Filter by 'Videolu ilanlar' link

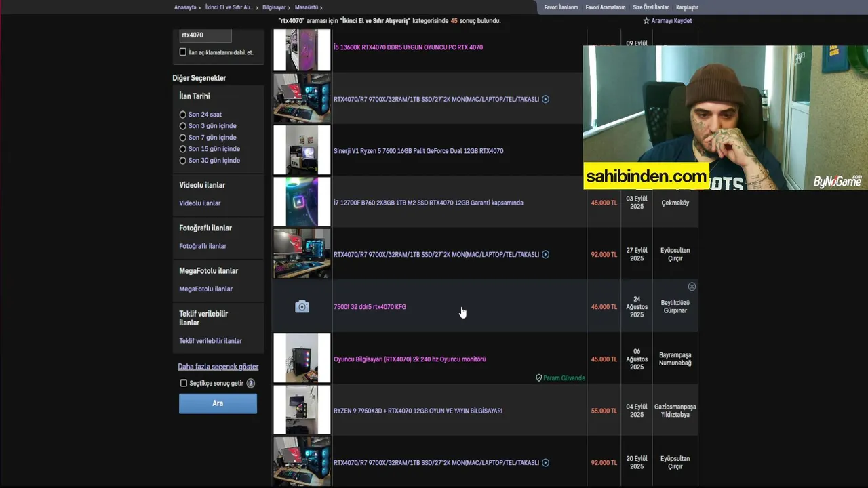pyautogui.click(x=200, y=203)
